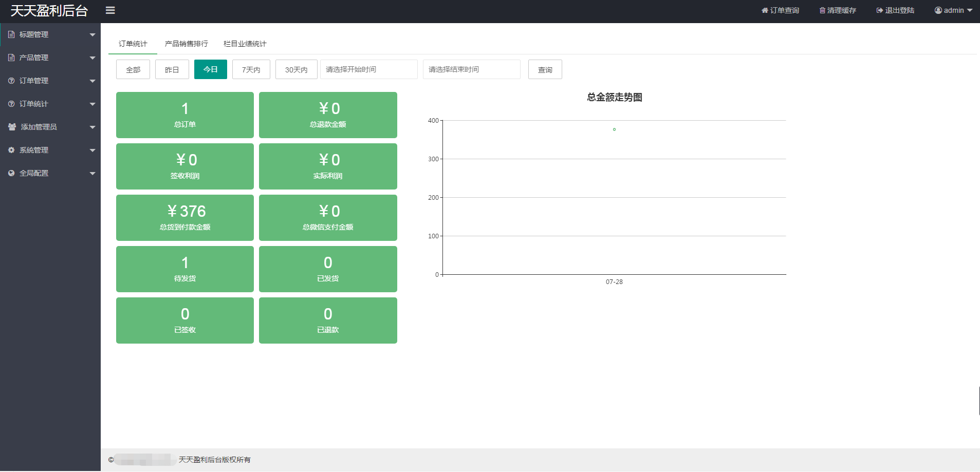Expand the 订单管理 sidebar arrow
Image resolution: width=980 pixels, height=472 pixels.
click(x=93, y=81)
